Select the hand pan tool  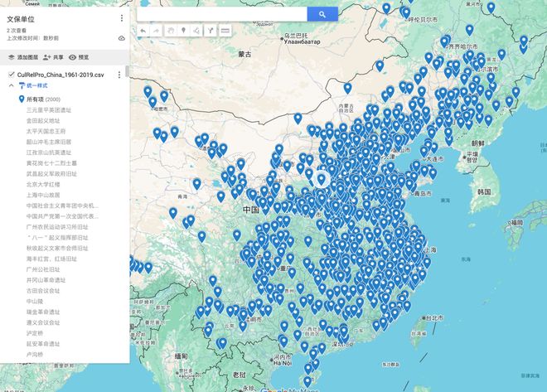click(170, 31)
